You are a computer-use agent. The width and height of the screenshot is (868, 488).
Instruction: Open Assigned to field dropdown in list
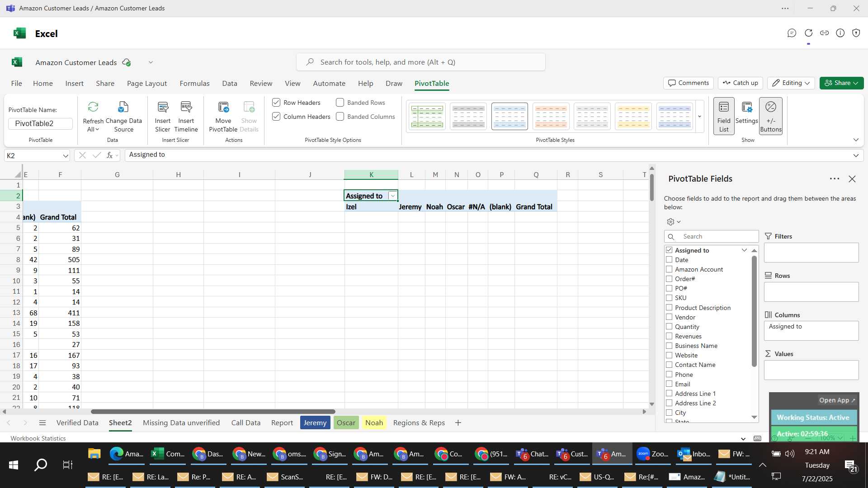pyautogui.click(x=744, y=250)
